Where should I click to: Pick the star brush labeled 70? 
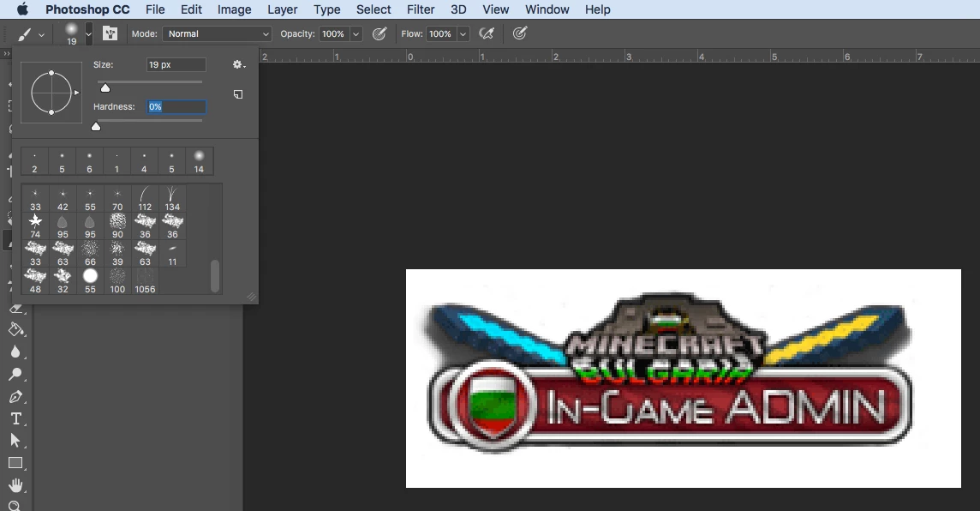click(x=117, y=198)
